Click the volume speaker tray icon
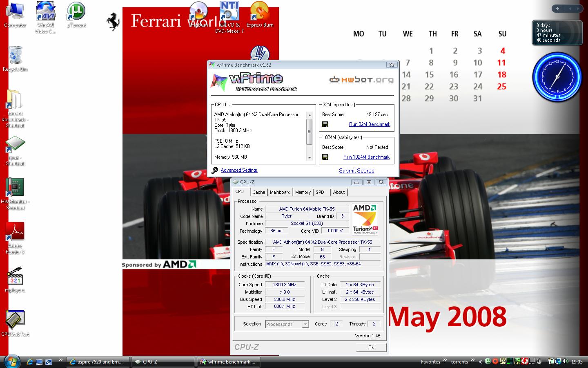 (x=566, y=361)
